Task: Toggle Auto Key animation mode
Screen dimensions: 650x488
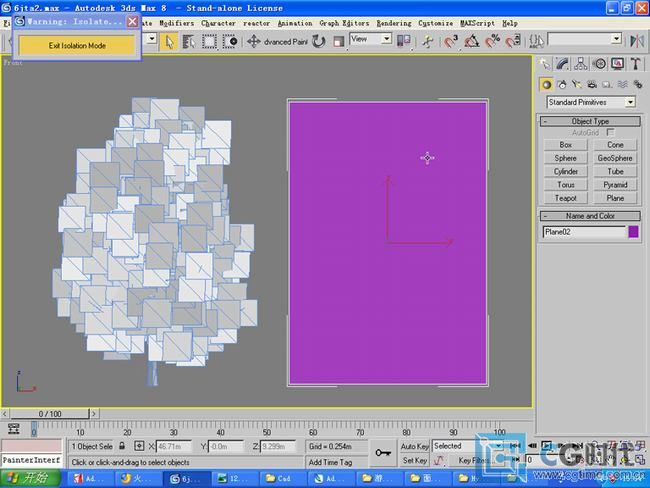Action: pos(414,447)
